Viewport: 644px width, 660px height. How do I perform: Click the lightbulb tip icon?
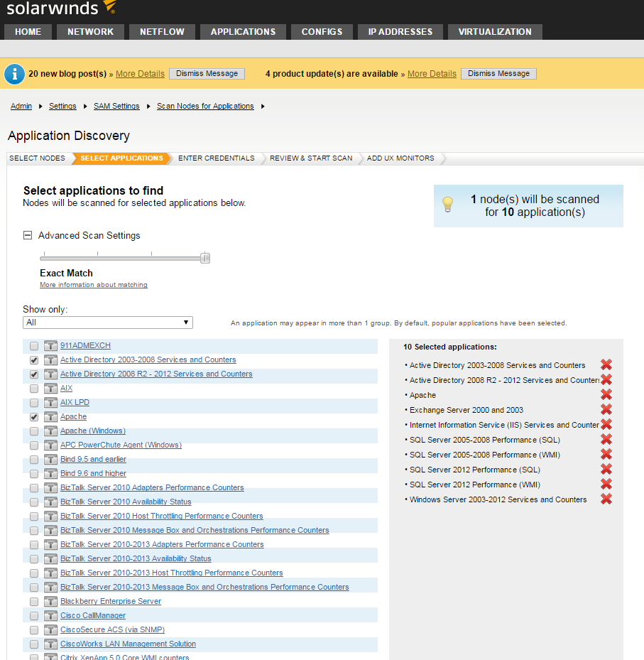(x=448, y=205)
